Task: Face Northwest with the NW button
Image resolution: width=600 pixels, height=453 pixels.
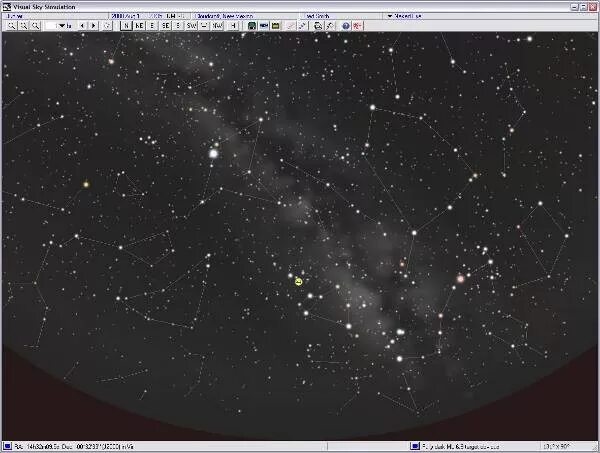Action: (217, 26)
